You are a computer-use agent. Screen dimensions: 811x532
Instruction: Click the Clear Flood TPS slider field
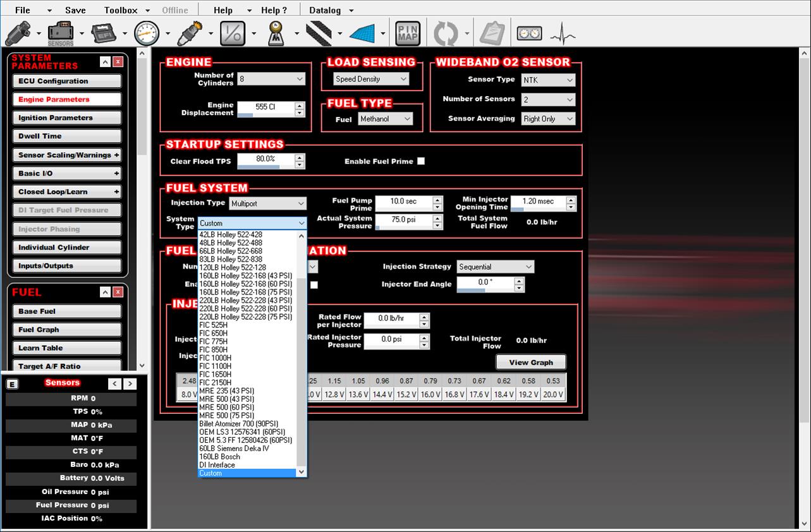click(x=265, y=161)
